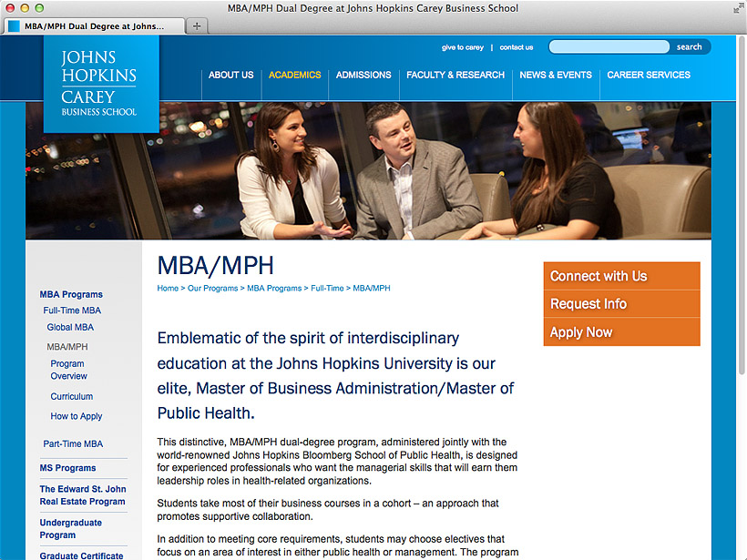The image size is (747, 560).
Task: Open MBA Programs in the sidebar
Action: [71, 294]
